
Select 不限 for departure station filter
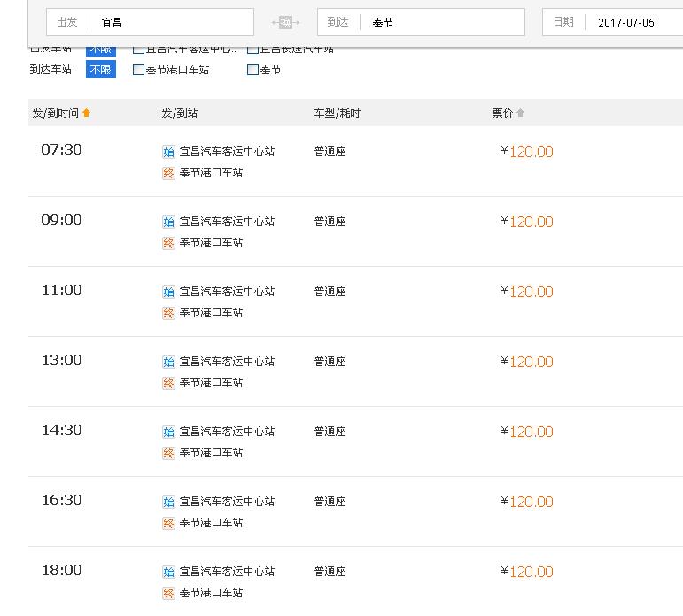point(101,51)
